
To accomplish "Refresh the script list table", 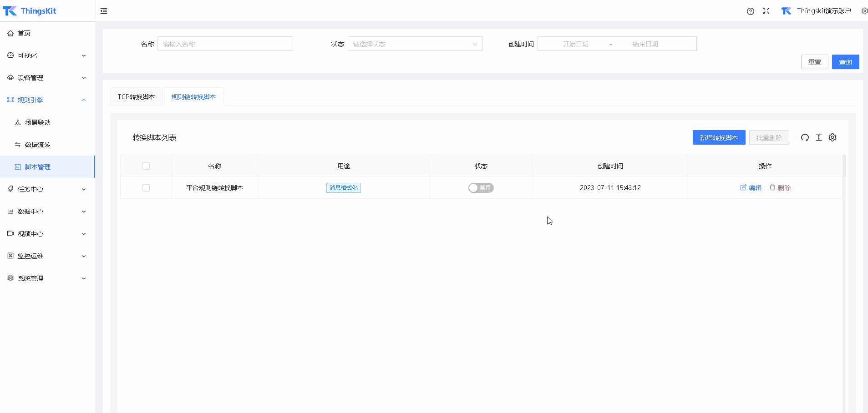I will (805, 138).
